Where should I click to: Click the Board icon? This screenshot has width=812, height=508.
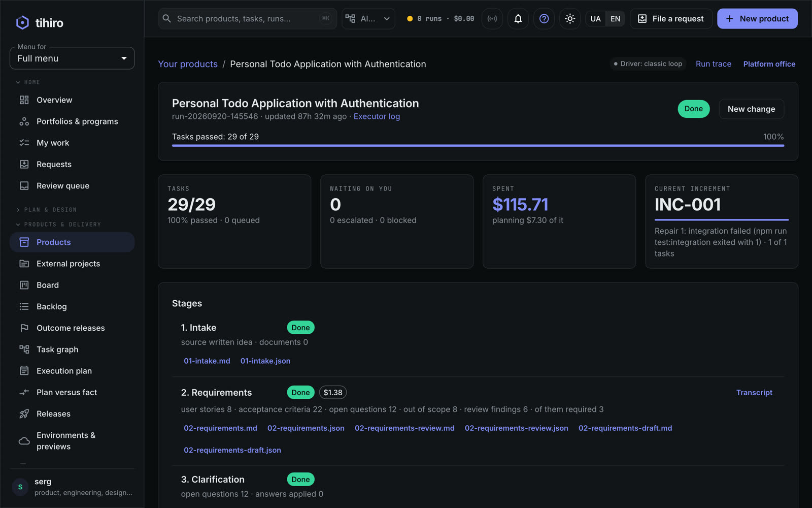(x=24, y=285)
